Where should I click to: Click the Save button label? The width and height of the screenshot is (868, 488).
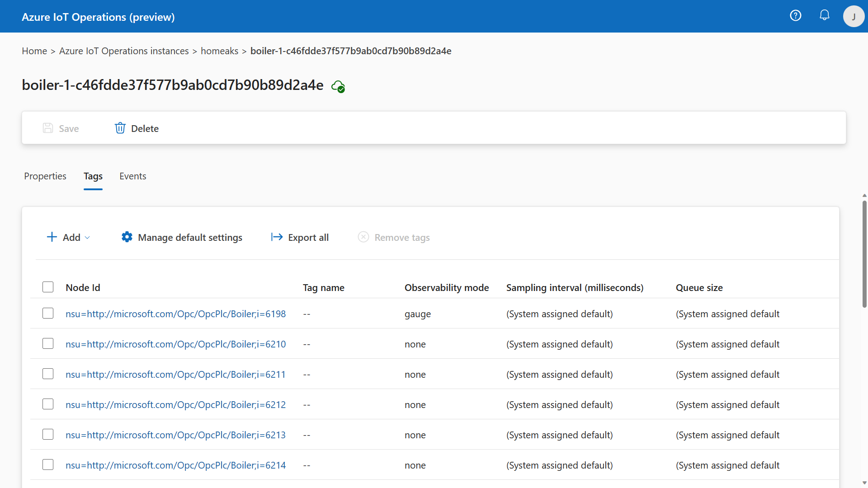tap(69, 129)
